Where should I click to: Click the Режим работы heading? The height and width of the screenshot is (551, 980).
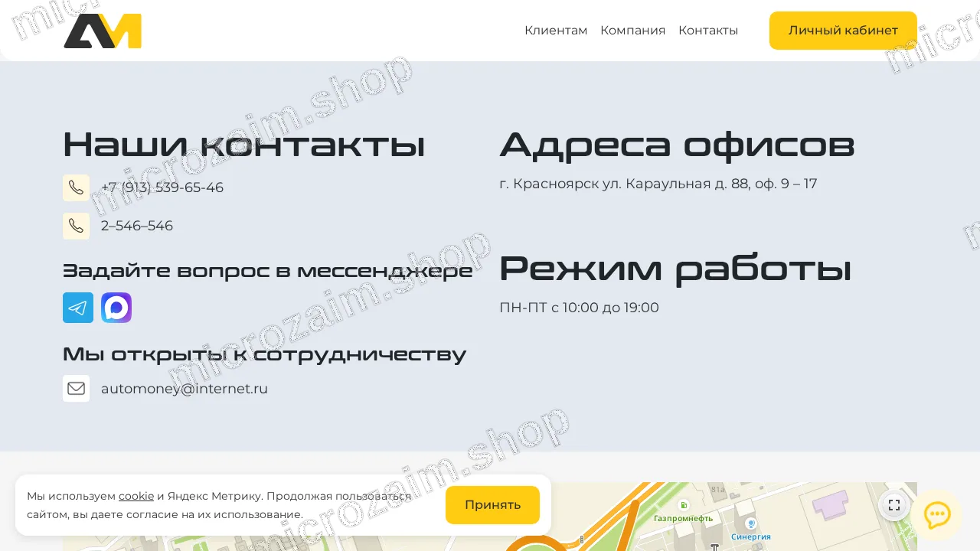(675, 269)
